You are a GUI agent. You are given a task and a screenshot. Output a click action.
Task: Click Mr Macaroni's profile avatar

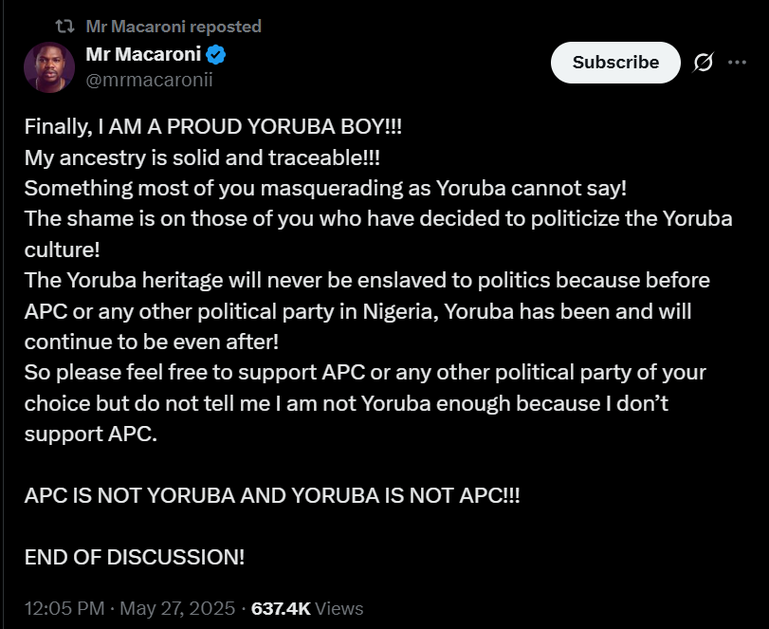pos(50,69)
